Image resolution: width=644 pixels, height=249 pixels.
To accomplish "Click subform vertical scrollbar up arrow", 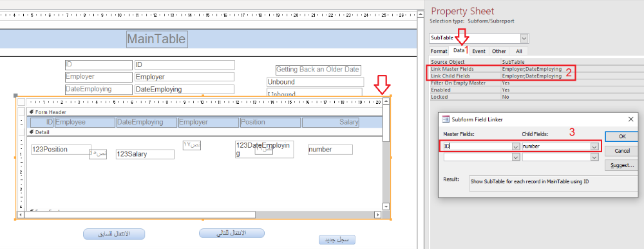I will click(386, 102).
